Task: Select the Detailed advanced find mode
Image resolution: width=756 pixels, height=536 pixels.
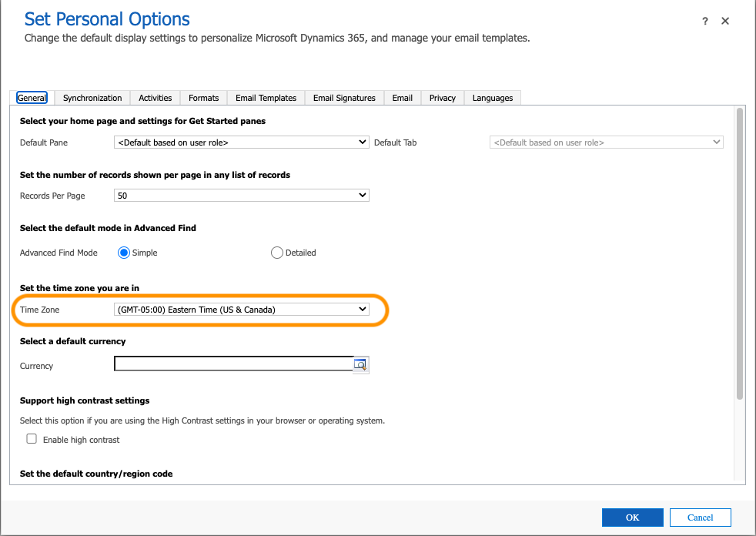Action: [277, 253]
